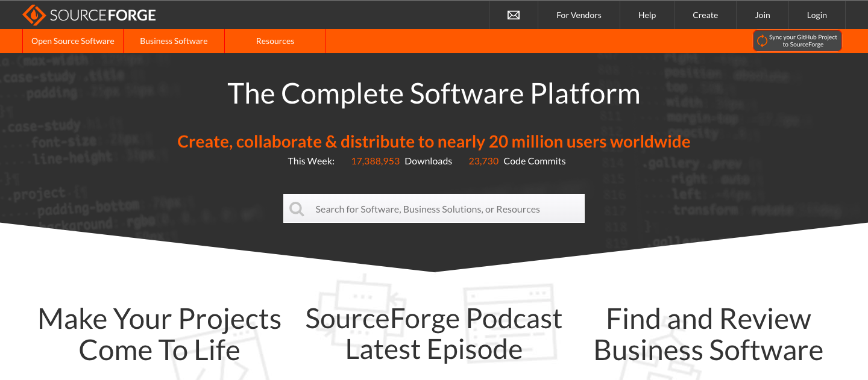Open SourceForge Podcast Latest Episode heading
868x380 pixels.
[x=434, y=334]
